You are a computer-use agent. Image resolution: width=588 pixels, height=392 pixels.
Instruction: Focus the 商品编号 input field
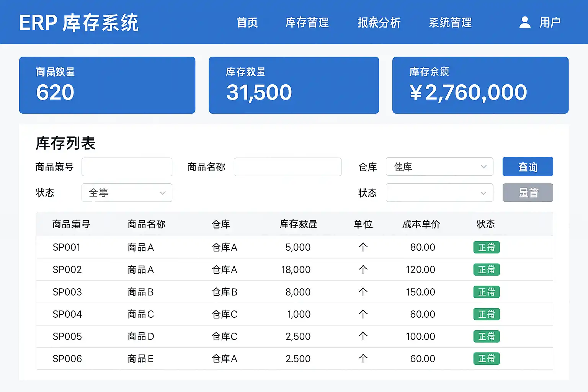[127, 167]
